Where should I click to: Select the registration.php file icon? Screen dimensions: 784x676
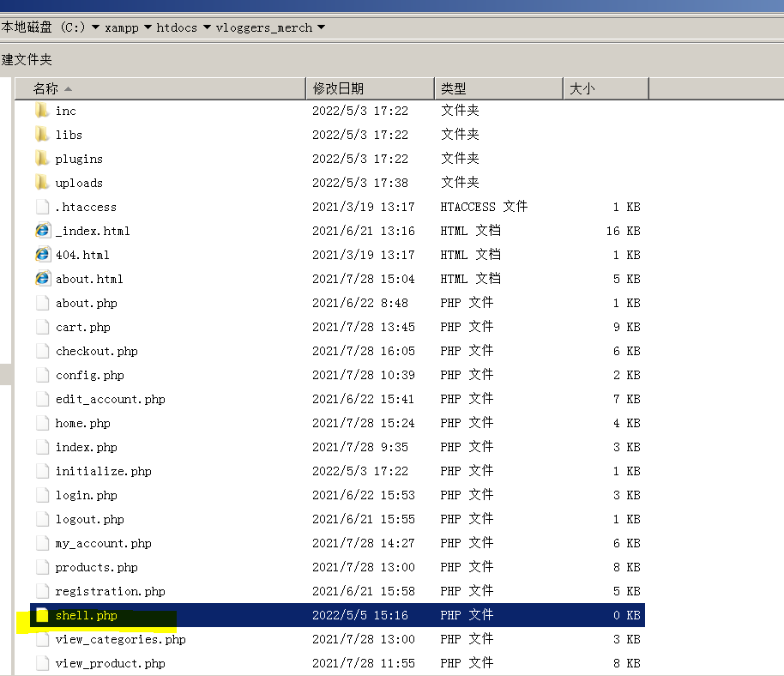point(43,590)
